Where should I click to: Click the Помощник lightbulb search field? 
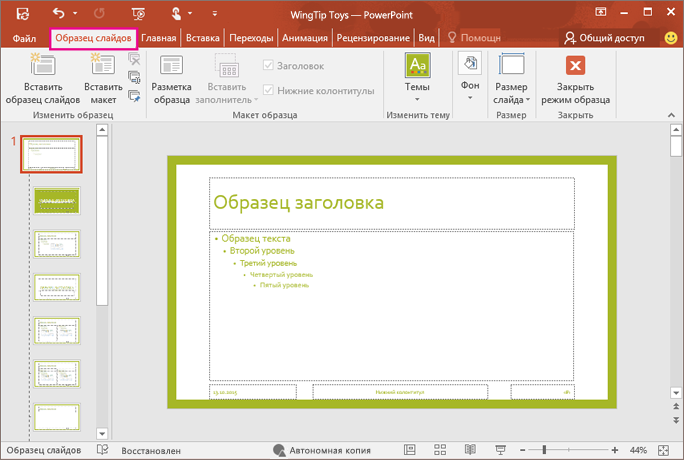pyautogui.click(x=475, y=38)
